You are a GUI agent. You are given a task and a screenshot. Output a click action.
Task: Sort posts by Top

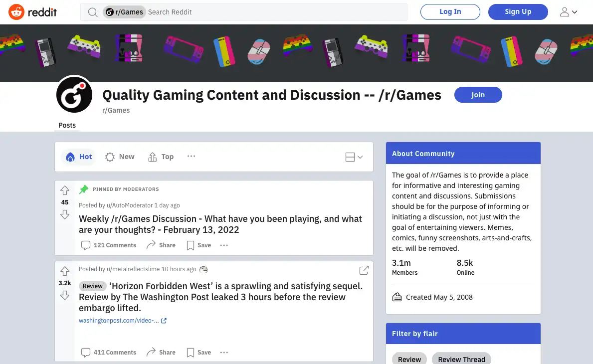(x=161, y=157)
